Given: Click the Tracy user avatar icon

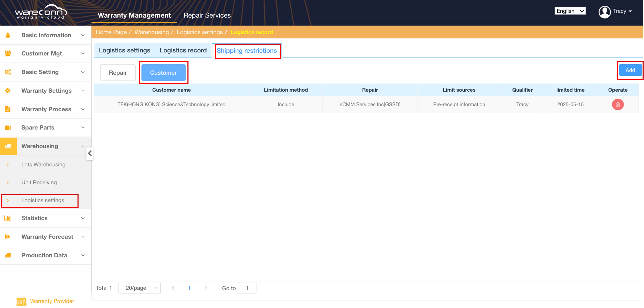Looking at the screenshot, I should tap(604, 12).
